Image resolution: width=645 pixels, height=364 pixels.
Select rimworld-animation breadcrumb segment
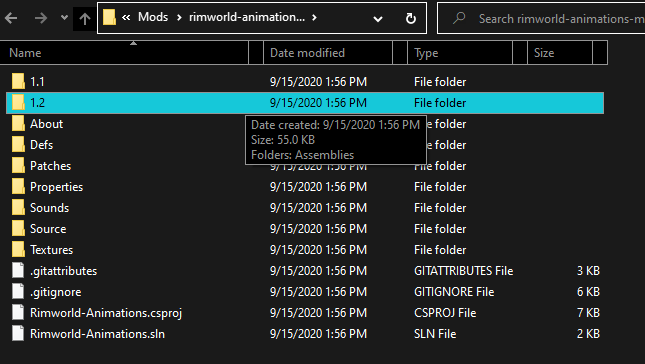point(247,17)
